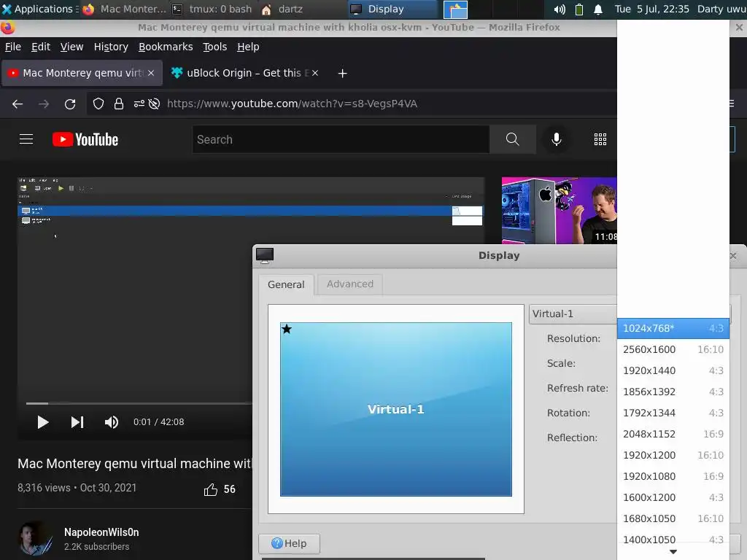
Task: Select resolution 1920x1440 in list
Action: [x=673, y=370]
